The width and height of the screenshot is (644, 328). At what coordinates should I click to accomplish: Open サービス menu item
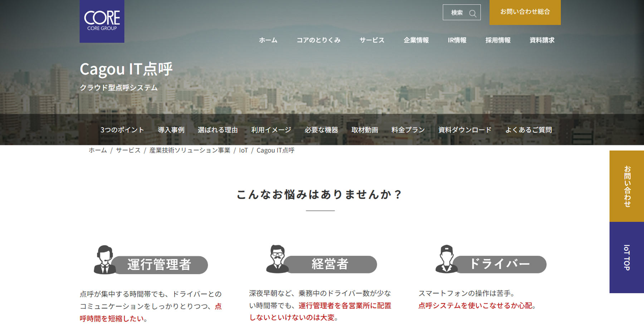(x=372, y=40)
